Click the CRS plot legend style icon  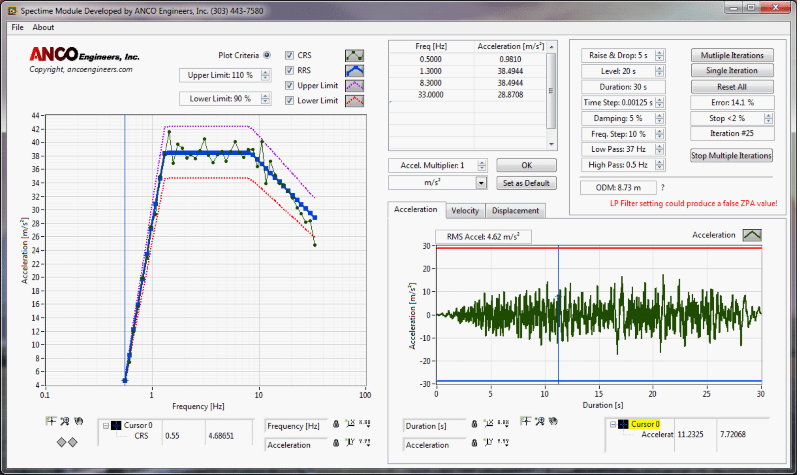click(355, 55)
